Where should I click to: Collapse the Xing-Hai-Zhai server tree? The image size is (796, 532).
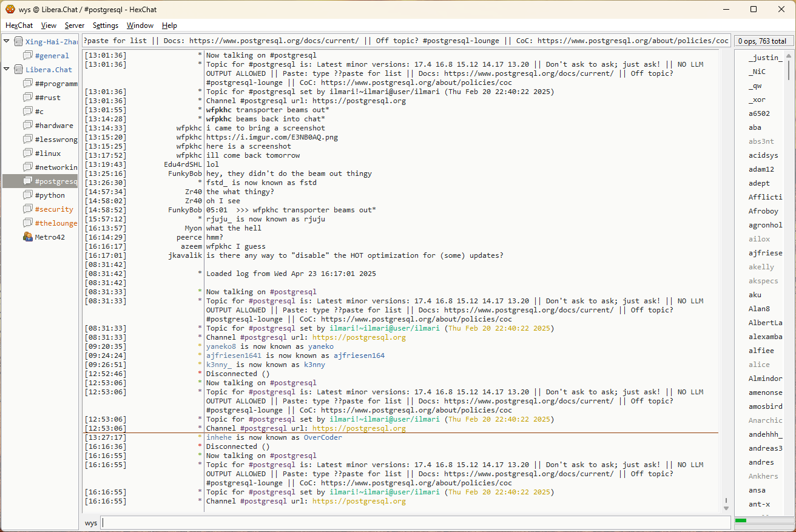(7, 42)
